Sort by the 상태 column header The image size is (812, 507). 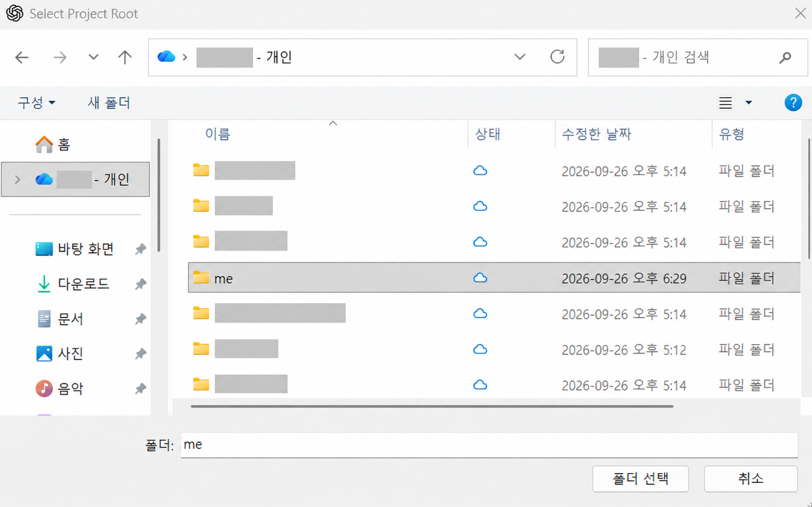click(487, 134)
